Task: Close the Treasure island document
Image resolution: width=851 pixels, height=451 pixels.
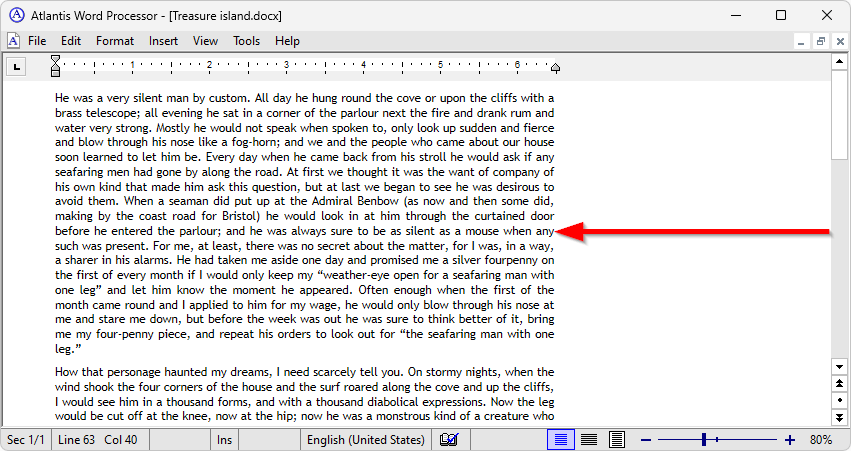Action: click(840, 41)
